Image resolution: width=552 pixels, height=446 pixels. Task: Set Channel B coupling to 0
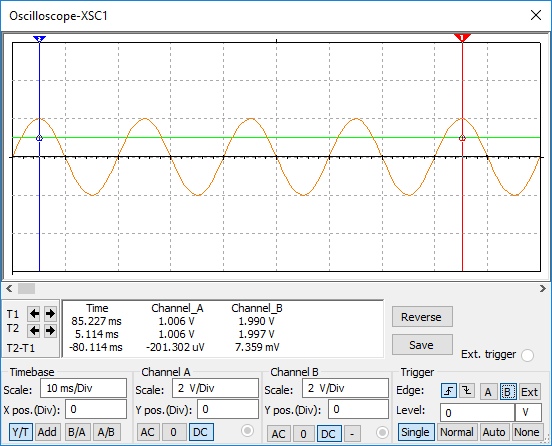[303, 434]
